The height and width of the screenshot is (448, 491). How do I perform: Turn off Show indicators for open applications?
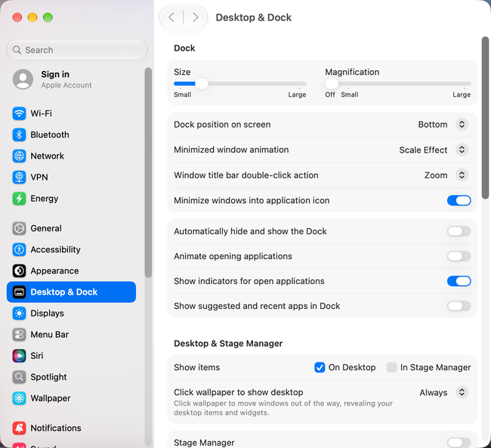[459, 281]
